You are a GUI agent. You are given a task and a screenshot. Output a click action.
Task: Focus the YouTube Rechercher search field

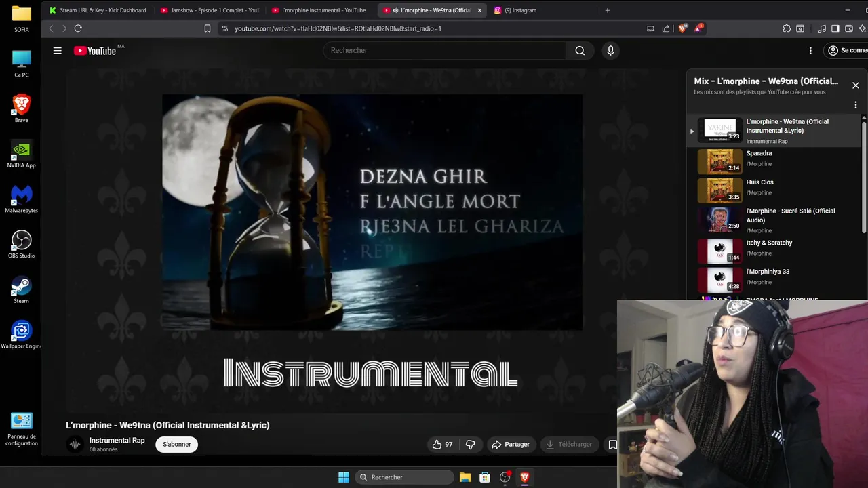(x=444, y=50)
